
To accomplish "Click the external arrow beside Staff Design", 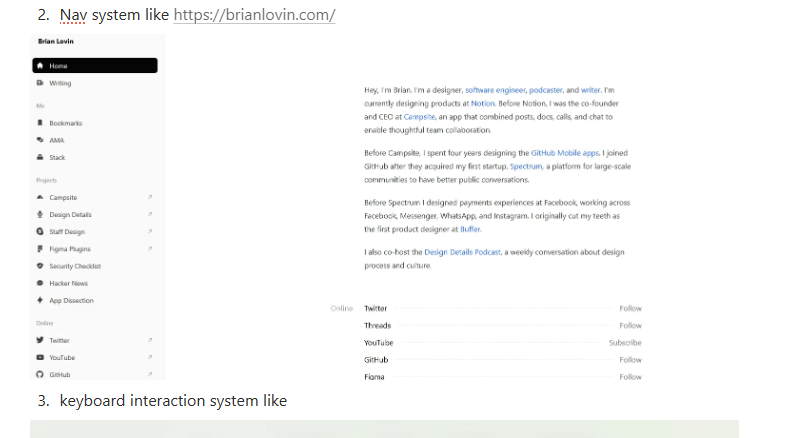I will [150, 231].
